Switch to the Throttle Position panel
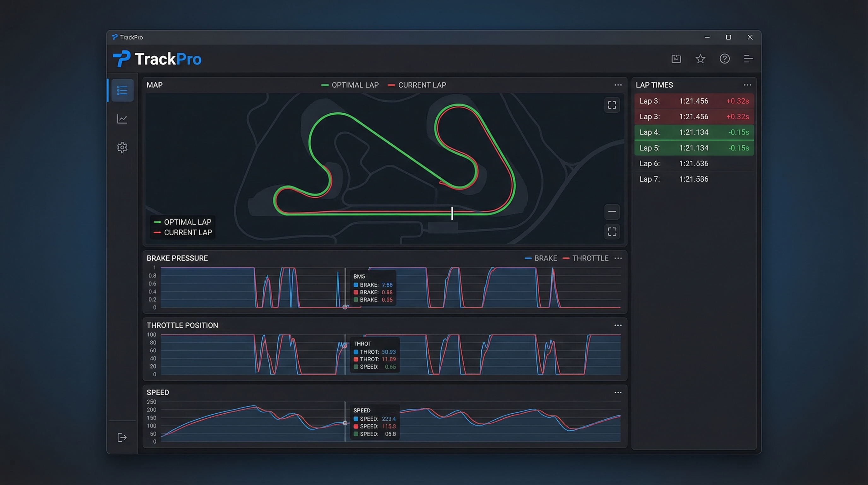Viewport: 868px width, 485px height. point(182,325)
